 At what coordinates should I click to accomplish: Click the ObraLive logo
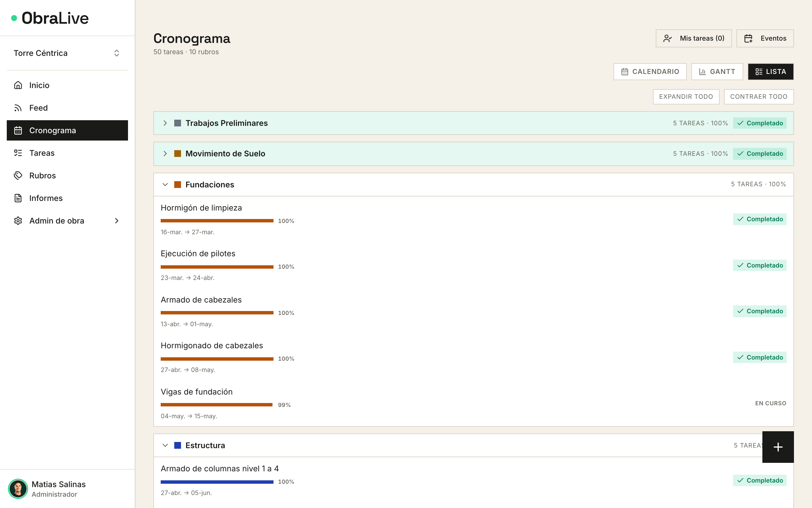coord(50,18)
